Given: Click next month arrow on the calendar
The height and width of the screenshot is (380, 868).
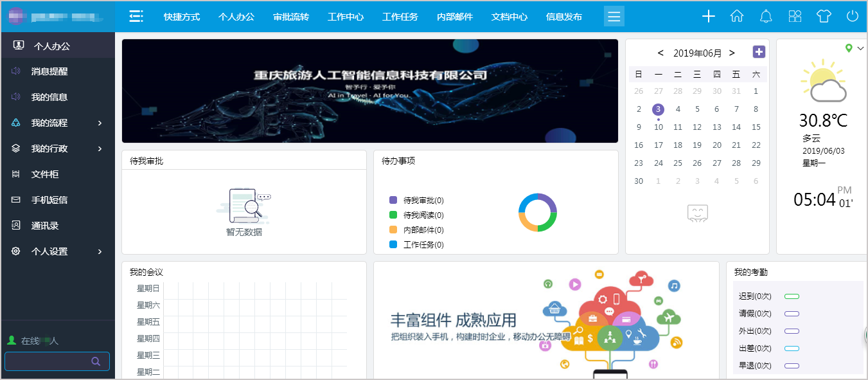Looking at the screenshot, I should tap(732, 53).
